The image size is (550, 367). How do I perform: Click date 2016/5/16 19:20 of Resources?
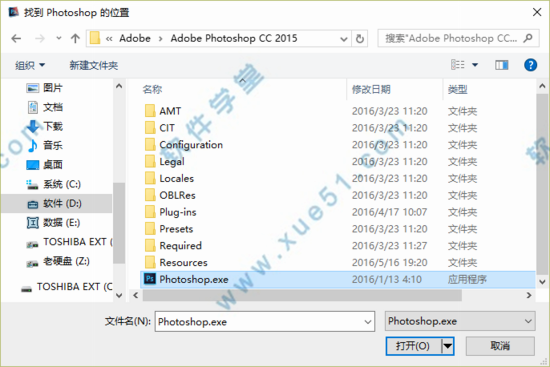tap(389, 262)
